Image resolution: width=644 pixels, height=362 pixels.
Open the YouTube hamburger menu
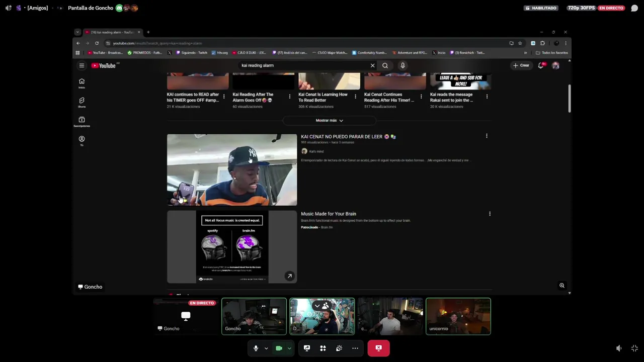(82, 65)
